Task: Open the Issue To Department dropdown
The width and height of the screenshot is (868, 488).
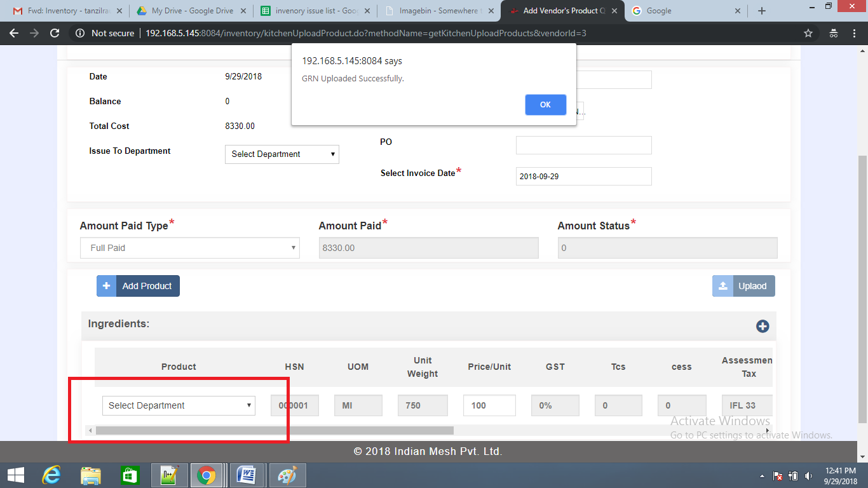Action: click(x=282, y=154)
